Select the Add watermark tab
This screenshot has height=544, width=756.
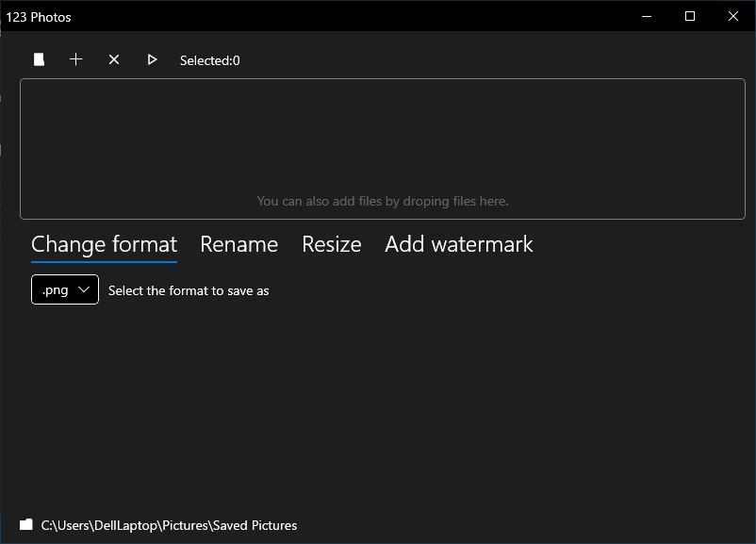coord(459,244)
